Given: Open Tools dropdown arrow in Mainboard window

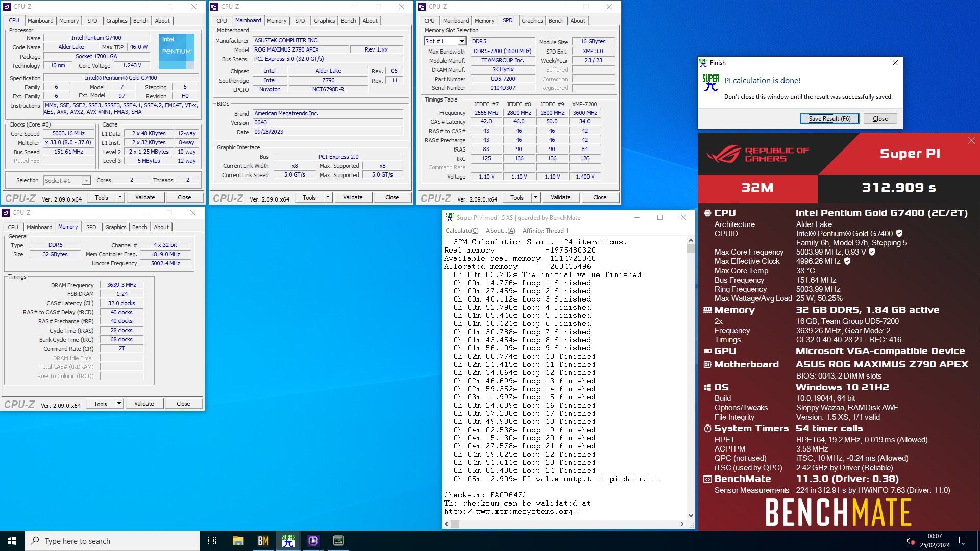Looking at the screenshot, I should coord(328,197).
